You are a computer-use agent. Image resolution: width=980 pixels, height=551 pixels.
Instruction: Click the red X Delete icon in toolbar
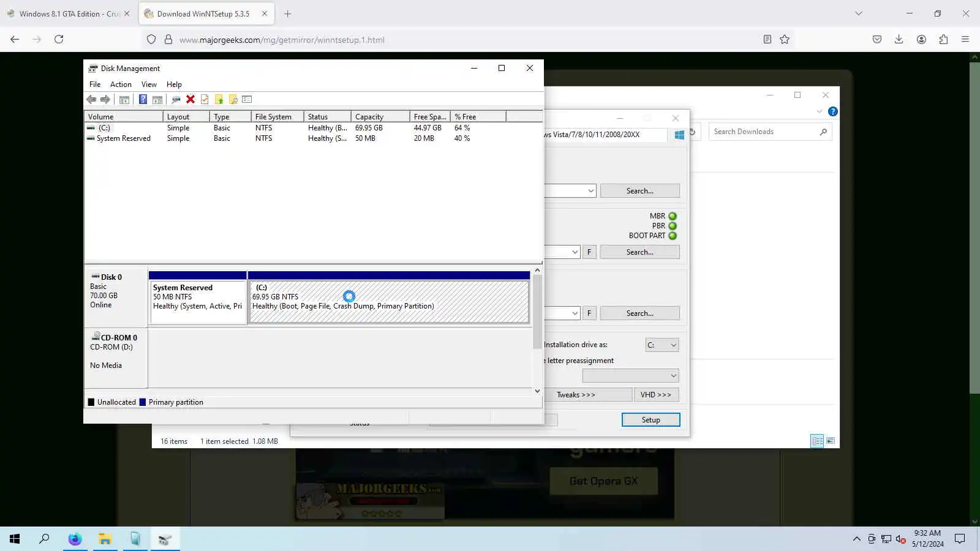pyautogui.click(x=190, y=99)
